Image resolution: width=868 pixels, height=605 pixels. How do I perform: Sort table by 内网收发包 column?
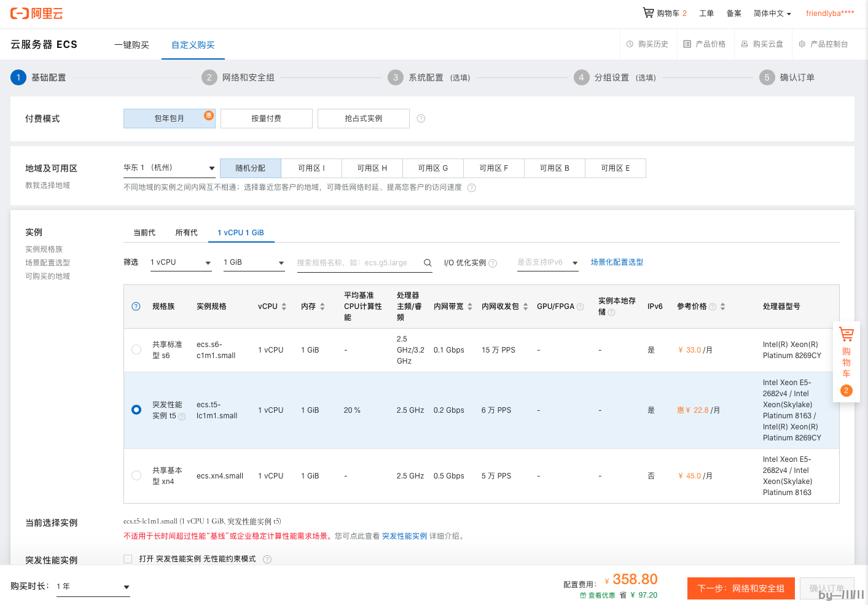pyautogui.click(x=526, y=306)
